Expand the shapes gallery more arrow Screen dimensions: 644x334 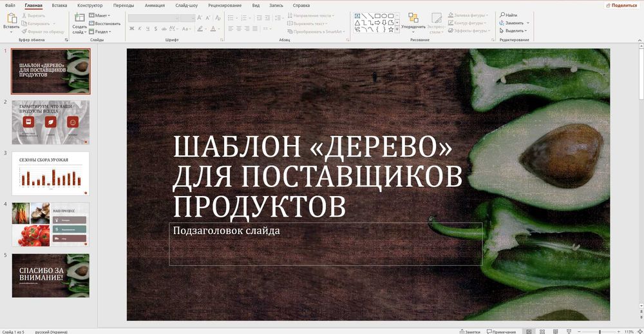point(397,29)
